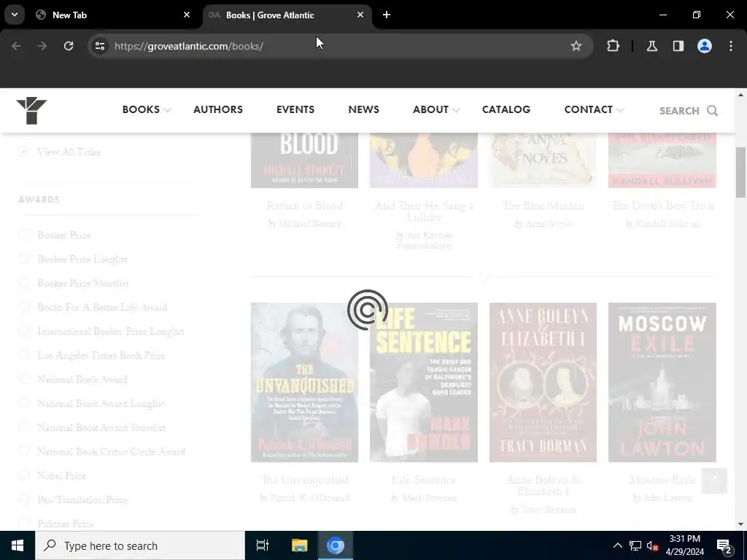
Task: Open the CATALOG menu item
Action: (506, 109)
